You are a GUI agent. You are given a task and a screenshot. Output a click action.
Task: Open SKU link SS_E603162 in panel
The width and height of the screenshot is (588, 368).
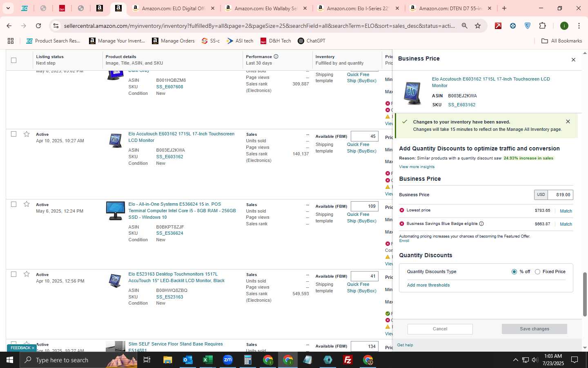[461, 105]
